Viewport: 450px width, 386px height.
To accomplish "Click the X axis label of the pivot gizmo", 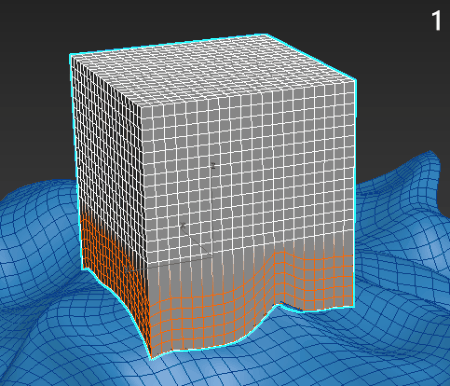I will [x=183, y=226].
